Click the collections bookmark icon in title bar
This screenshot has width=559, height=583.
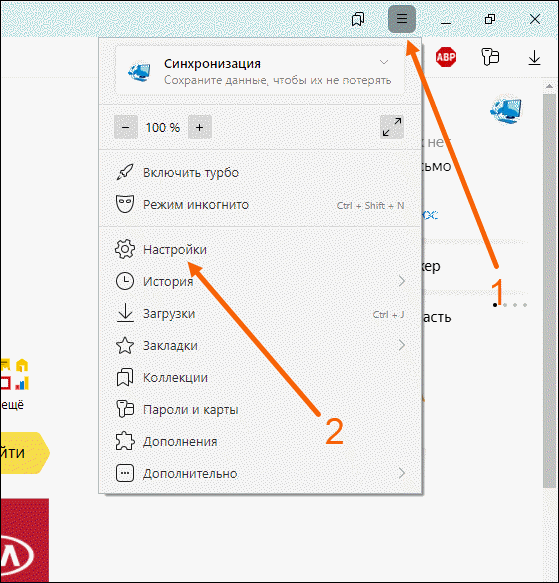click(x=358, y=19)
